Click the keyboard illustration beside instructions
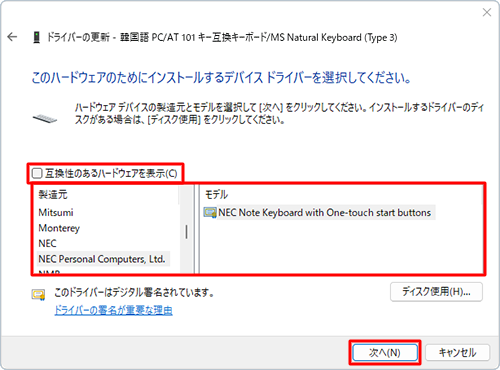 (x=45, y=118)
